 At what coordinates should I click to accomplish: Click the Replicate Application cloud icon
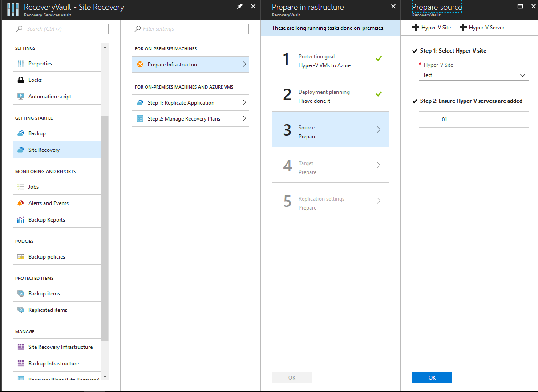[x=140, y=103]
